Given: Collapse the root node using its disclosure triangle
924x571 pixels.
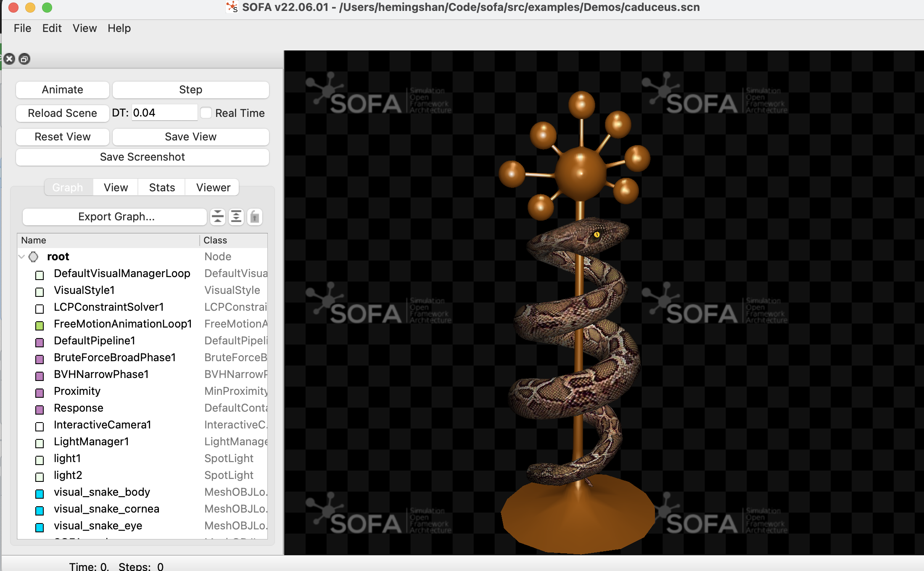Looking at the screenshot, I should pyautogui.click(x=21, y=256).
